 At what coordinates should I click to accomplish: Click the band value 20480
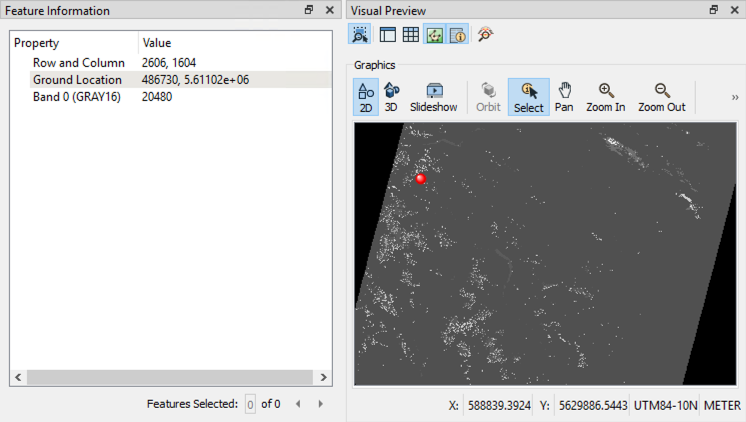click(x=157, y=97)
